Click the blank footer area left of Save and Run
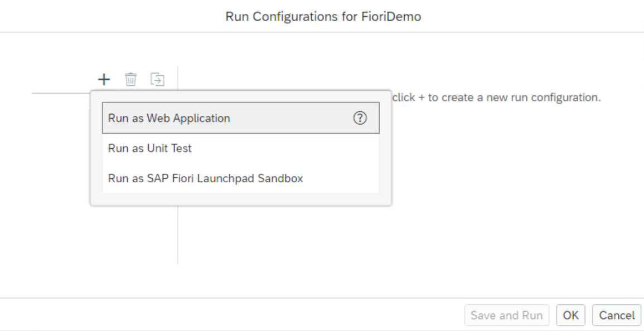644x331 pixels. (x=223, y=315)
